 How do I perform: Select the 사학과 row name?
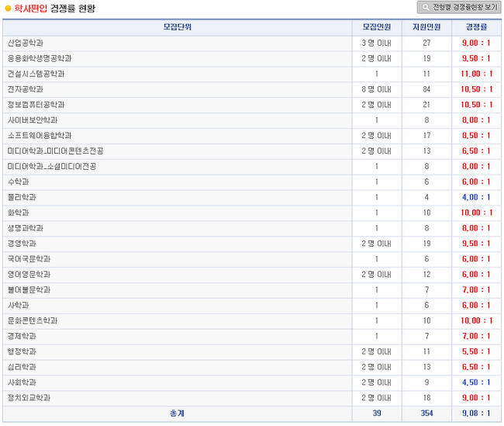[x=19, y=306]
